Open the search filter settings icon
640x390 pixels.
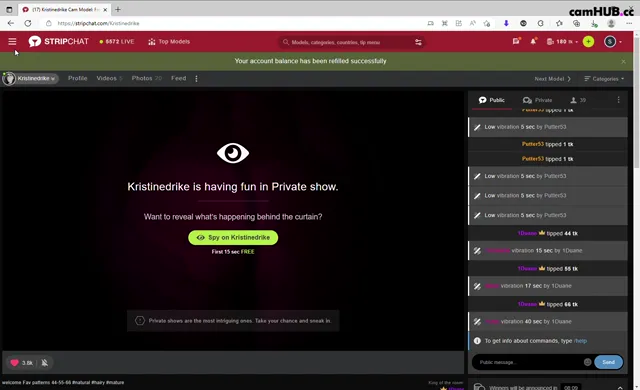point(418,42)
